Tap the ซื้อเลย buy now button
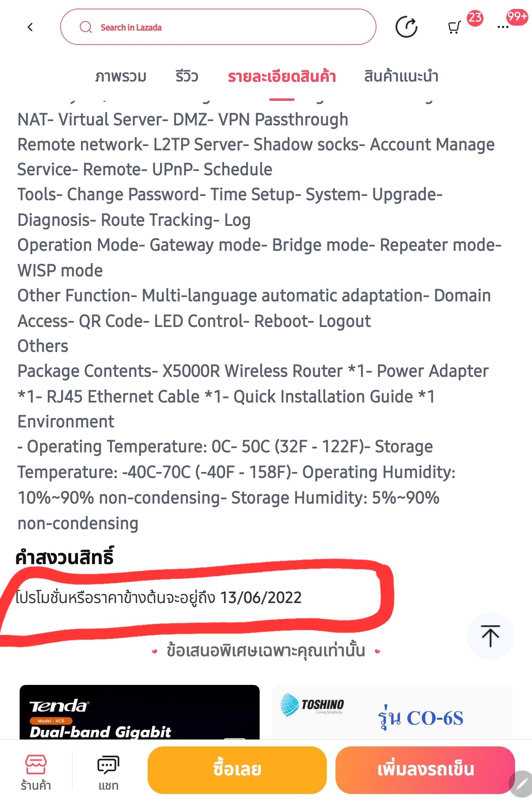532x801 pixels. point(237,770)
